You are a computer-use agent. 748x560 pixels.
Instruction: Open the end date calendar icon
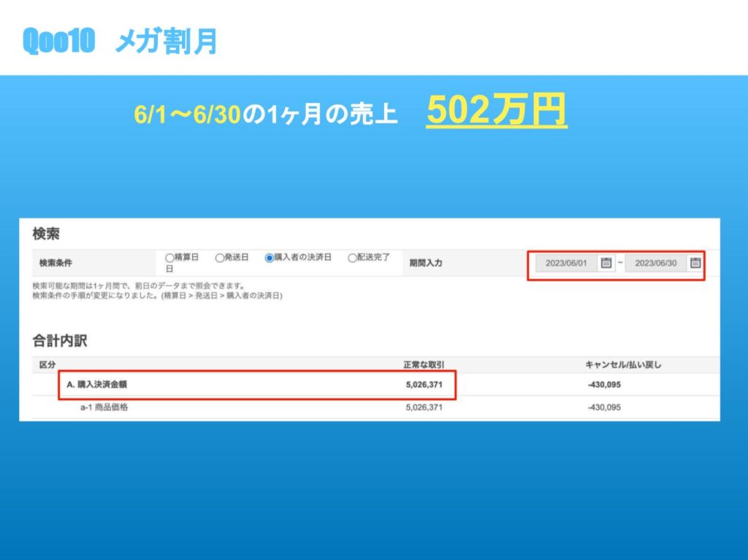point(695,263)
